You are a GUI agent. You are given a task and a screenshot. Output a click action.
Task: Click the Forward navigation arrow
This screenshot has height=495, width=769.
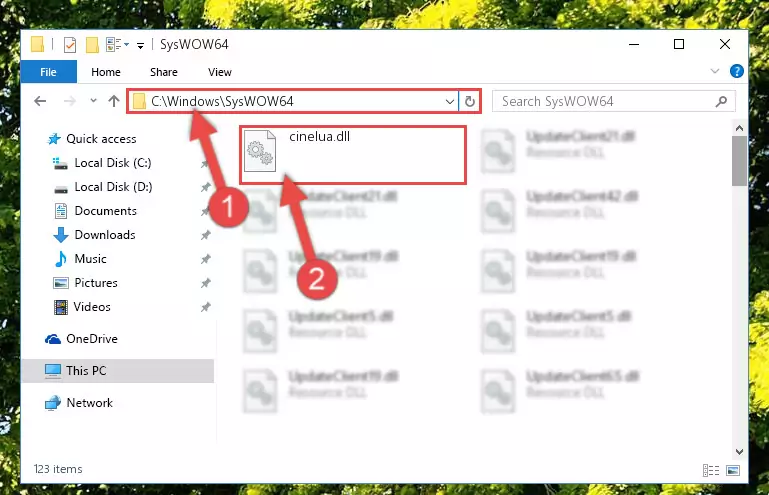[x=70, y=101]
